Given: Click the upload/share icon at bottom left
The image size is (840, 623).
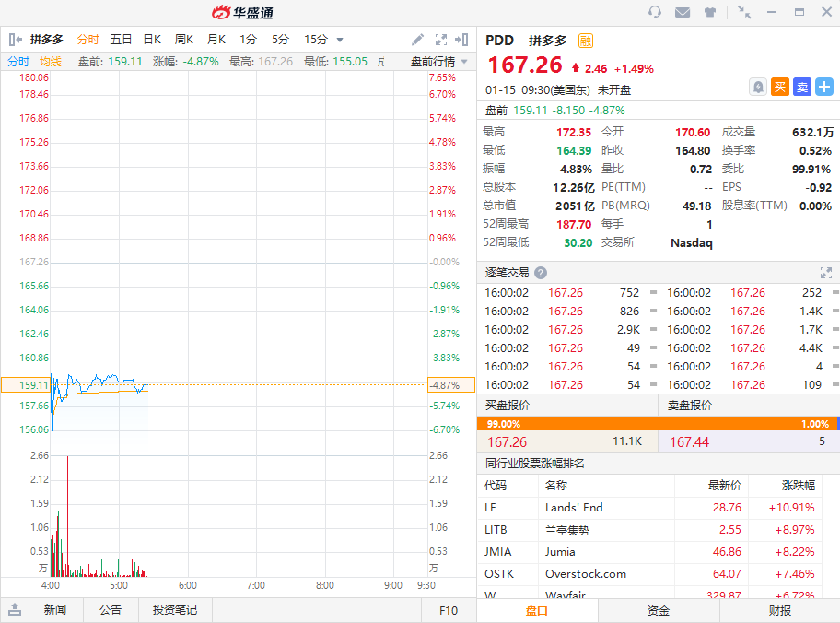Looking at the screenshot, I should click(x=15, y=609).
